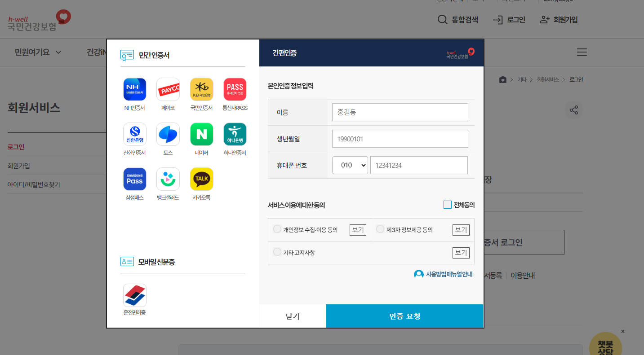
Task: Select the 카카오톡 Kakao Talk icon
Action: (x=202, y=179)
